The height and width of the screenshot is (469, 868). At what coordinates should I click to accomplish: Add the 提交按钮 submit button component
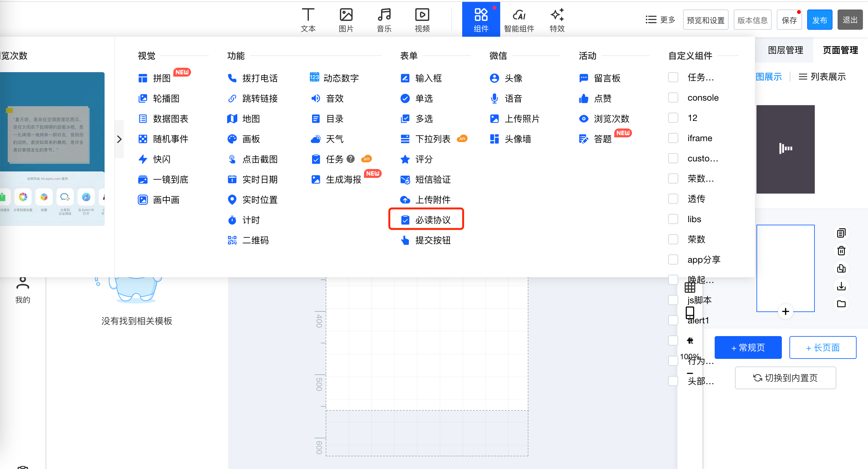pyautogui.click(x=426, y=240)
